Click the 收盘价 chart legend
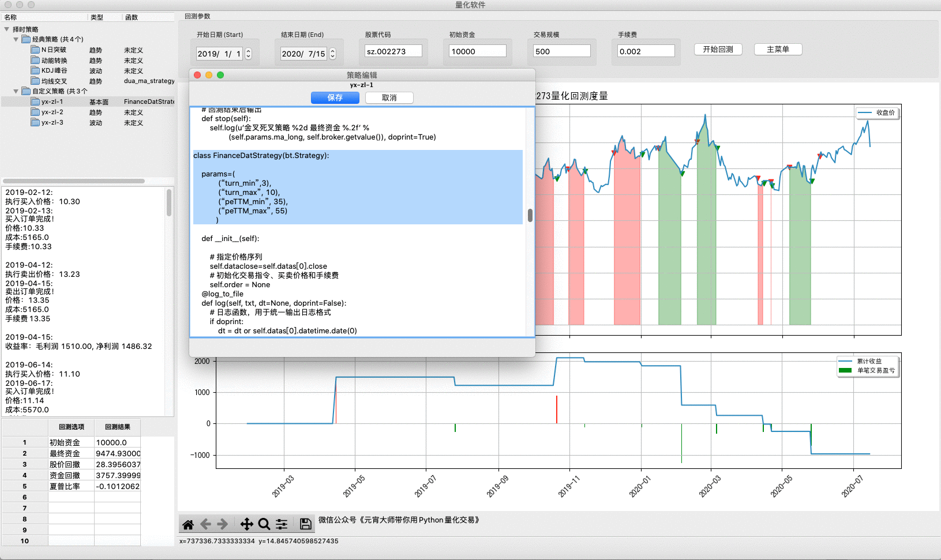 [x=876, y=113]
